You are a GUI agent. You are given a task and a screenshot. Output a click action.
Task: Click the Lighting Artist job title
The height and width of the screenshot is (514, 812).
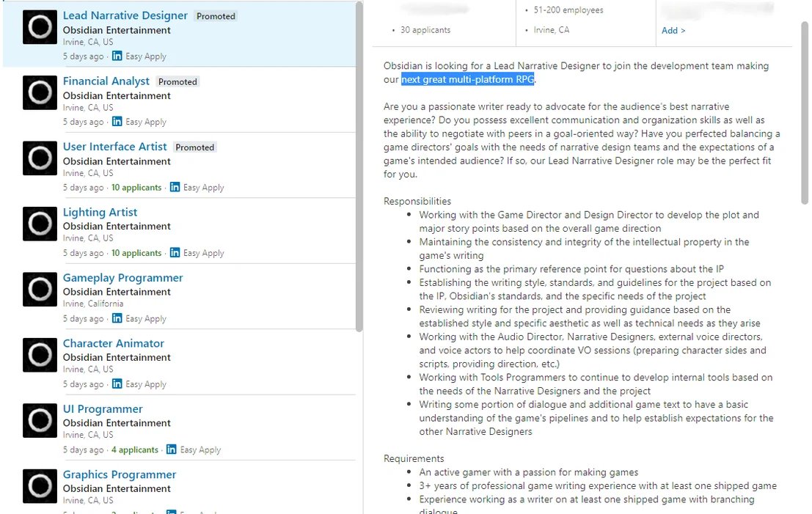click(x=100, y=213)
